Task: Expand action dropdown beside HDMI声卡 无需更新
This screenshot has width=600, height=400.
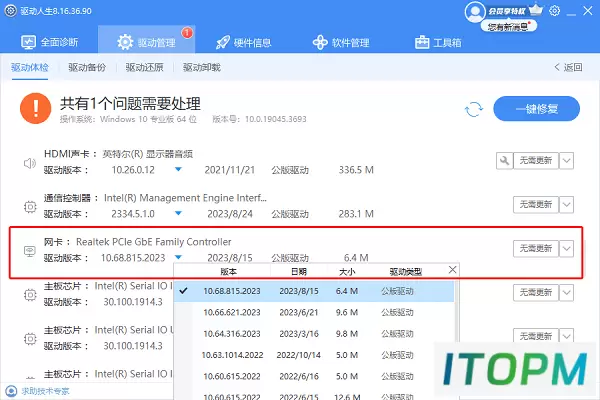Action: (x=566, y=160)
